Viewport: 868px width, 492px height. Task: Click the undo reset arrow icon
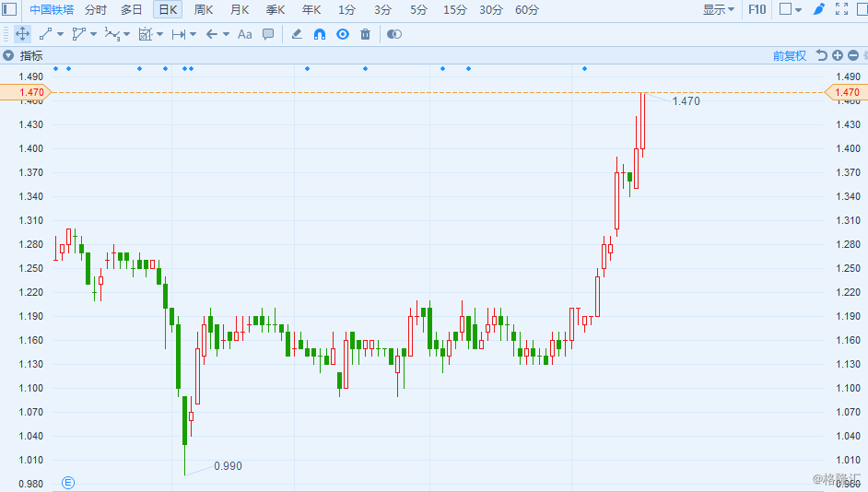point(822,55)
